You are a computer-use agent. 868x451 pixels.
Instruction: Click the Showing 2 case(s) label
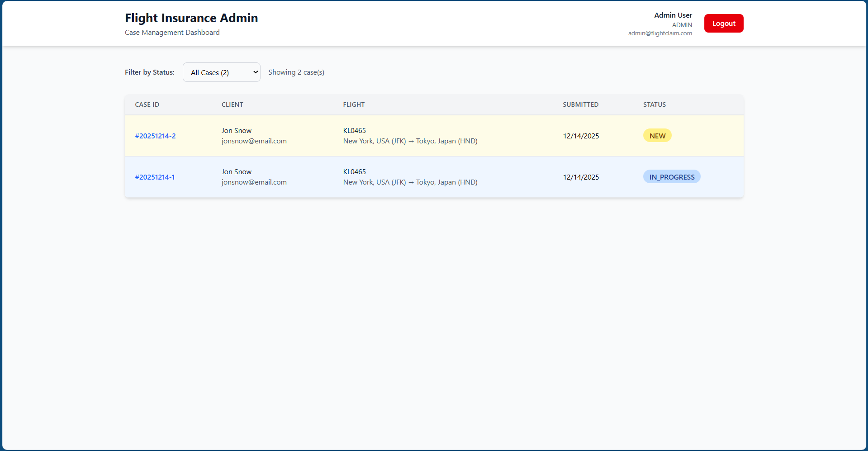296,72
